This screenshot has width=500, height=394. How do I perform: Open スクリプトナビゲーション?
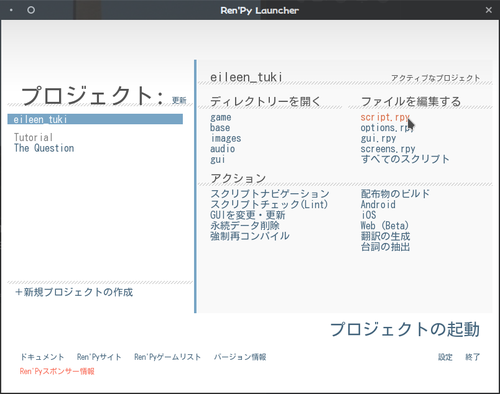click(270, 194)
